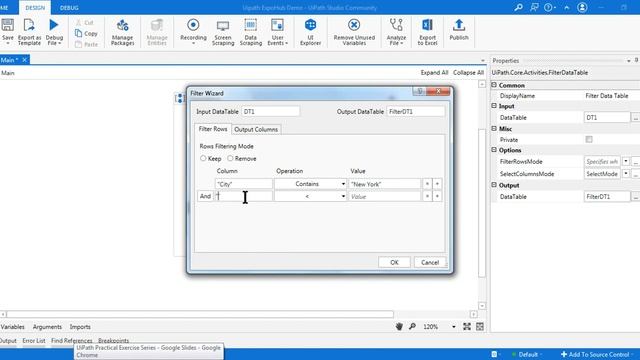Collapse the Output property group

(x=494, y=185)
